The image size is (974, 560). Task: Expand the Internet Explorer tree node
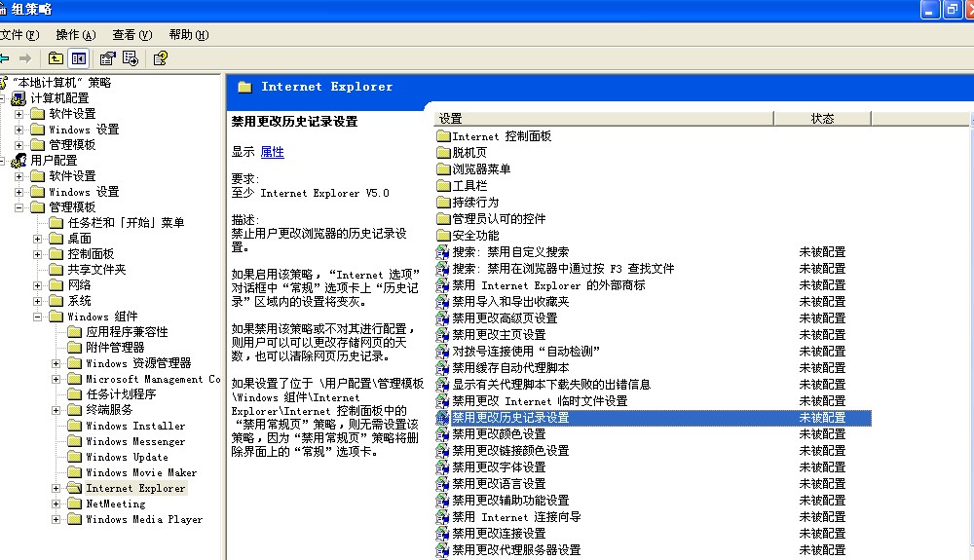[x=56, y=488]
